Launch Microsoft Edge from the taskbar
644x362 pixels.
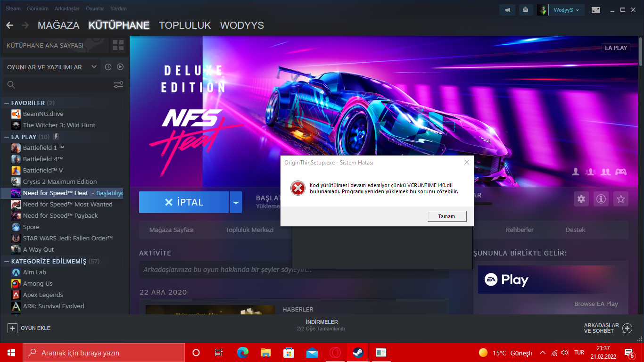[243, 353]
